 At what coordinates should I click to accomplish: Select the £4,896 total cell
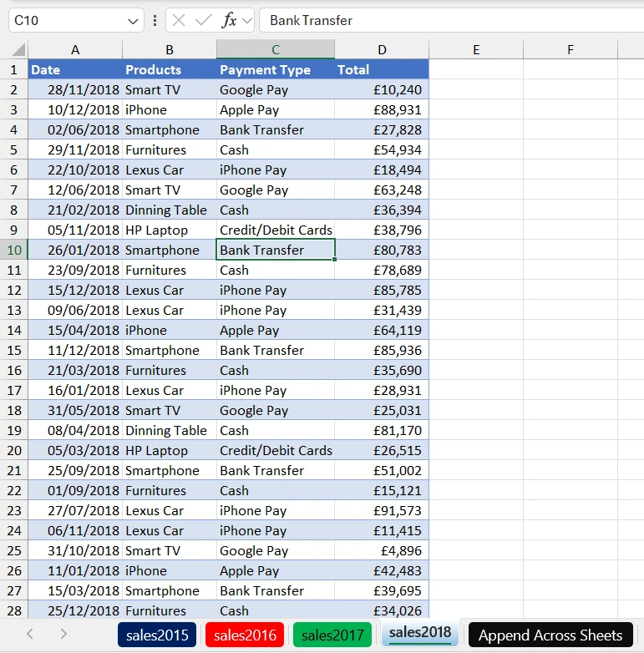382,550
